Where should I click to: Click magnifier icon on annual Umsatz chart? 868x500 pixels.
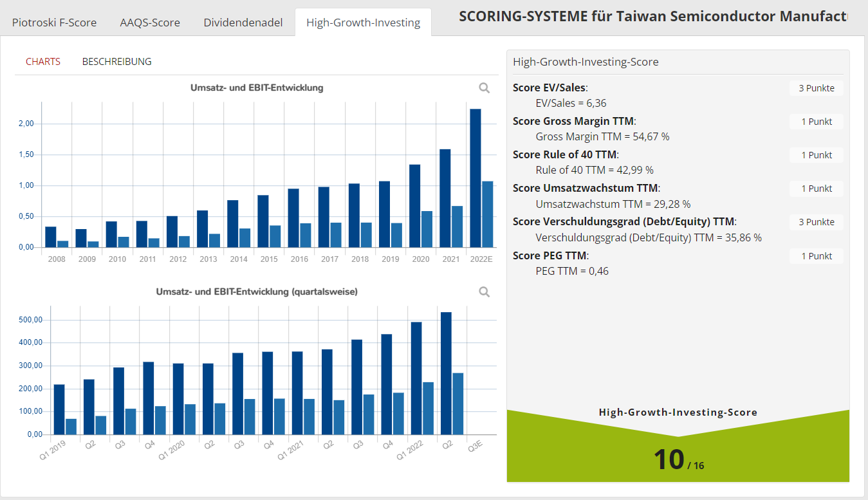pyautogui.click(x=485, y=88)
